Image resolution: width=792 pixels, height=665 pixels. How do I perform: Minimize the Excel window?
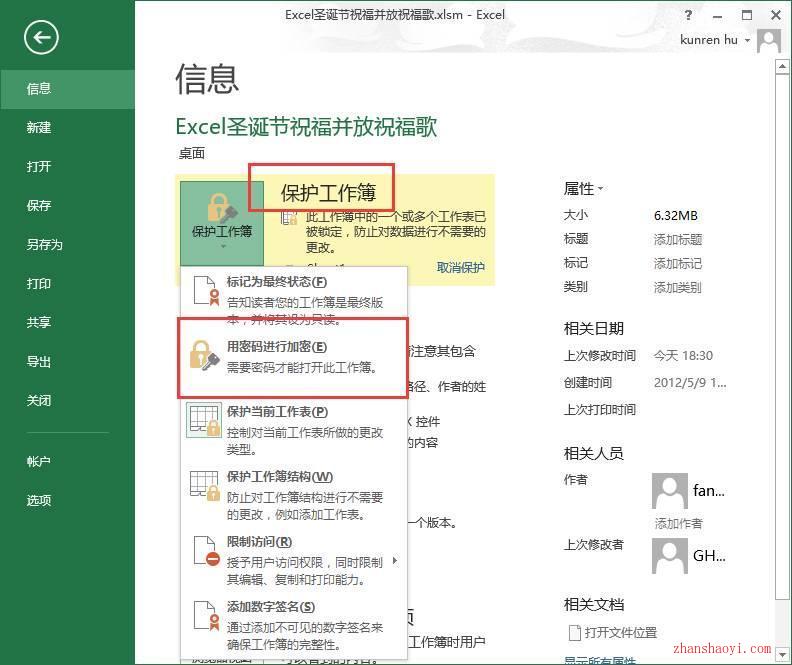tap(717, 16)
